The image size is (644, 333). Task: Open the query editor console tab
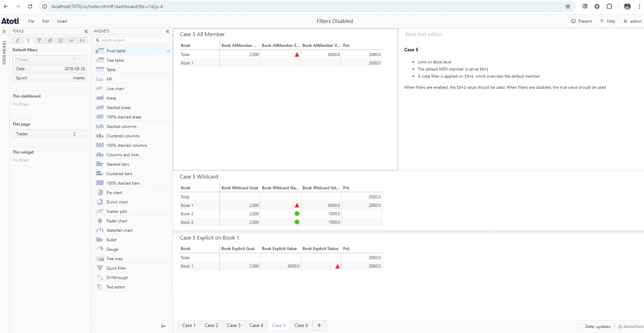[x=61, y=40]
